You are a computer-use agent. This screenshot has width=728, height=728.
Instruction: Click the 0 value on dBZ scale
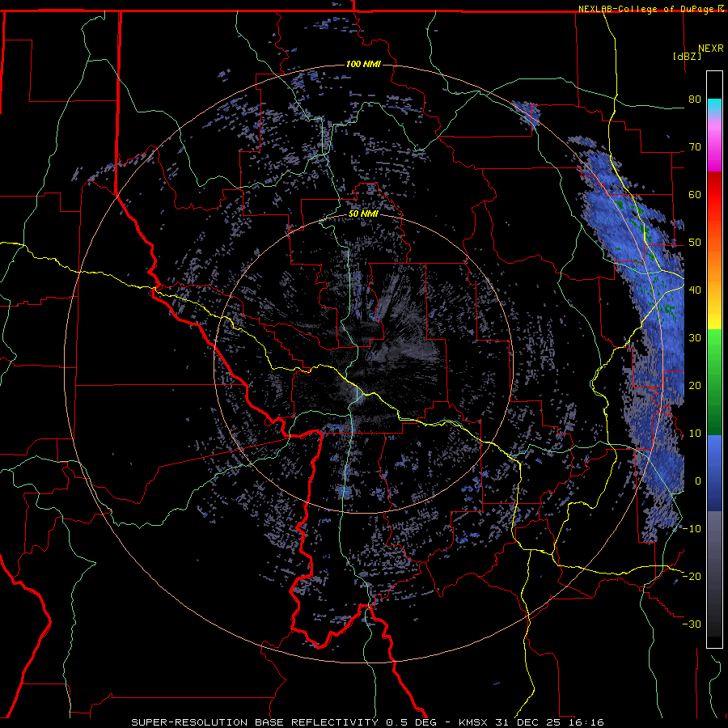pos(698,481)
